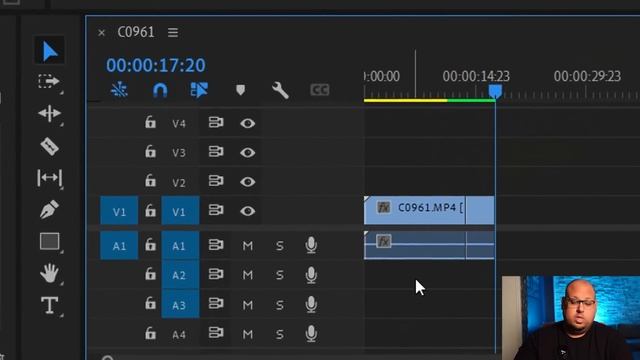Viewport: 640px width, 360px height.
Task: Select the Type tool
Action: click(49, 305)
